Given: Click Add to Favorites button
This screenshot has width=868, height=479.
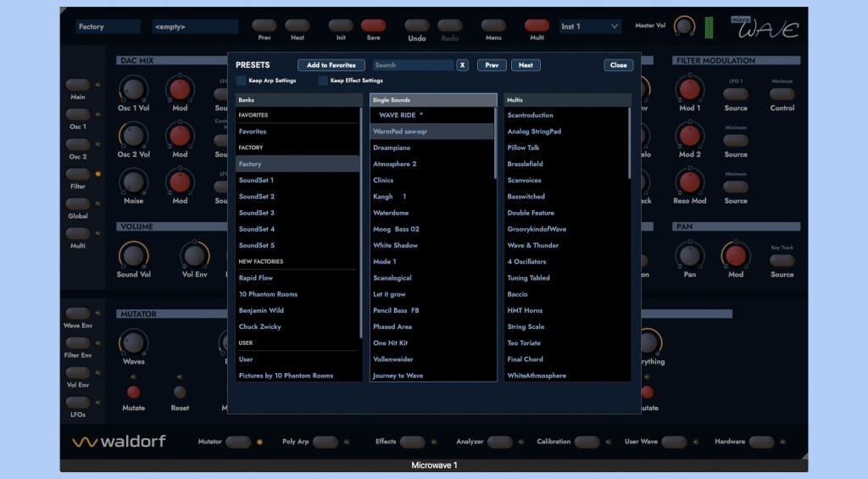Looking at the screenshot, I should 331,65.
